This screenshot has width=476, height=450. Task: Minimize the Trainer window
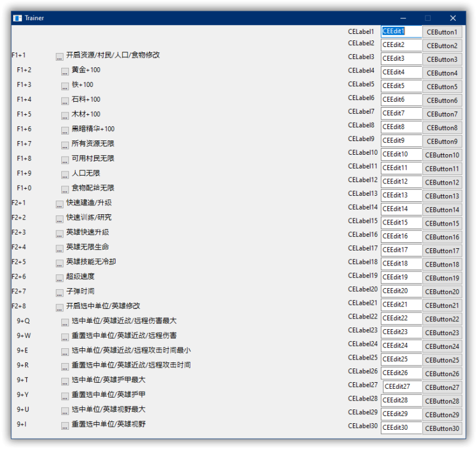click(403, 18)
